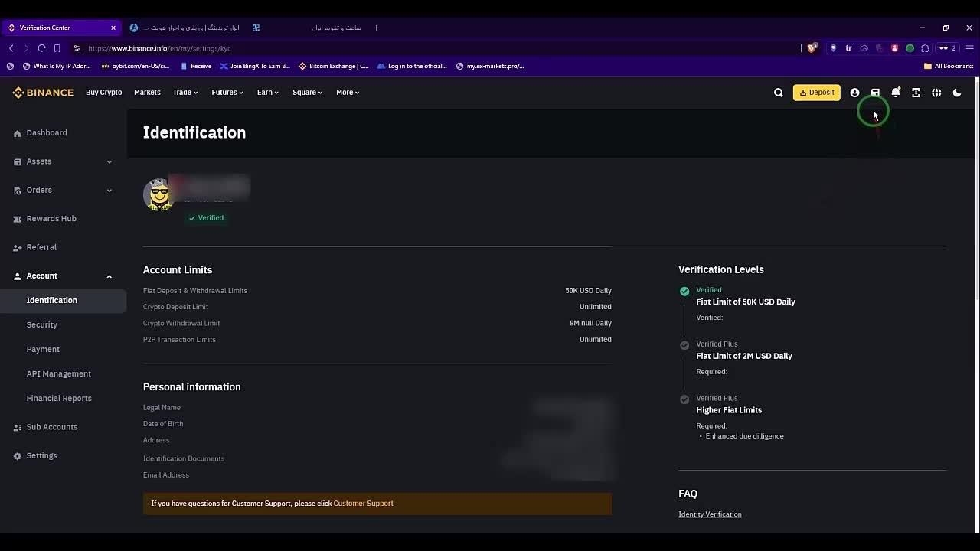The image size is (980, 551).
Task: Click the yellow Deposit button
Action: tap(816, 93)
